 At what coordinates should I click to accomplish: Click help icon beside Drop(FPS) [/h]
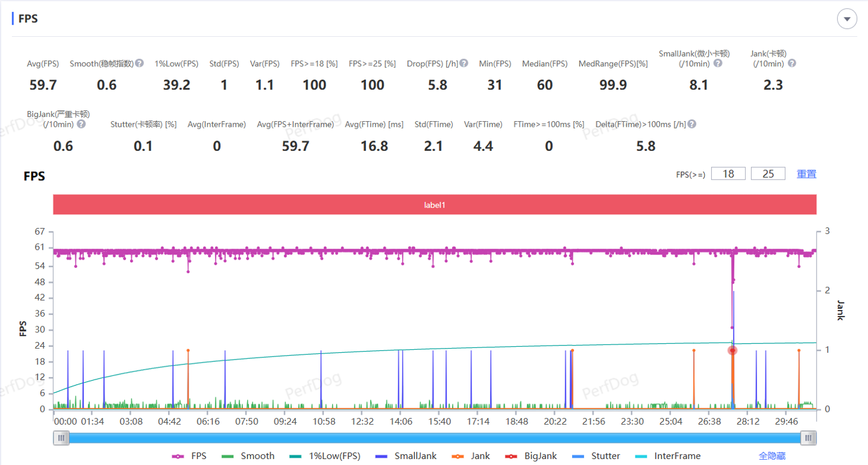coord(464,63)
